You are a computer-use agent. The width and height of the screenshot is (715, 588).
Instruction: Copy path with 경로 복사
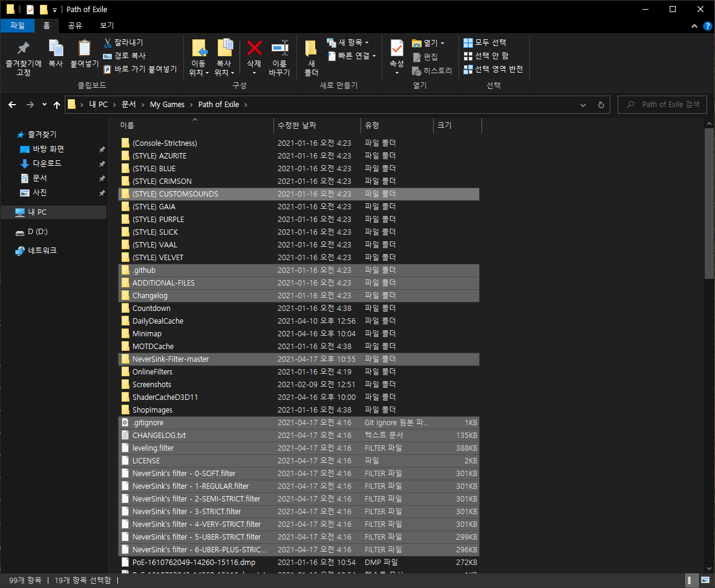click(125, 56)
